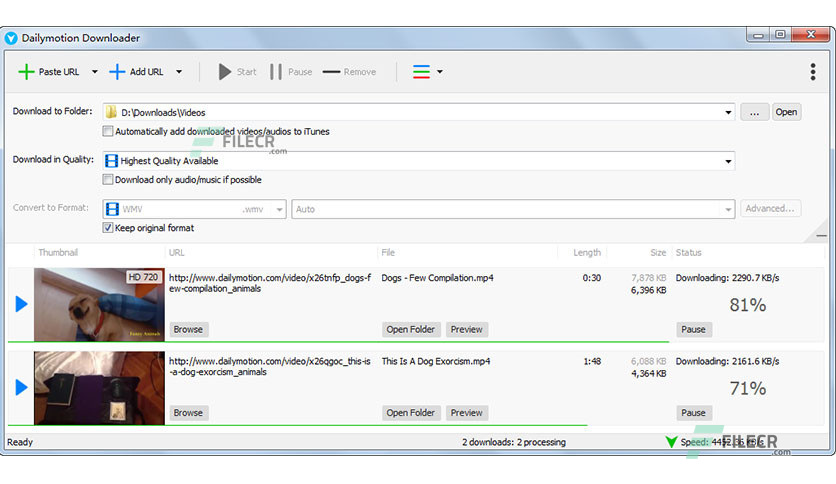Click the folder icon in path field
Image resolution: width=836 pixels, height=484 pixels.
click(111, 112)
